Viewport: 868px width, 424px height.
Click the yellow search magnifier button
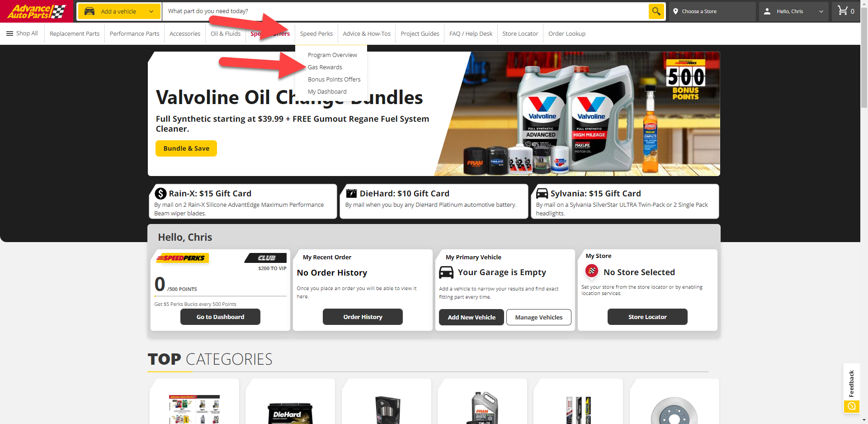pos(656,11)
